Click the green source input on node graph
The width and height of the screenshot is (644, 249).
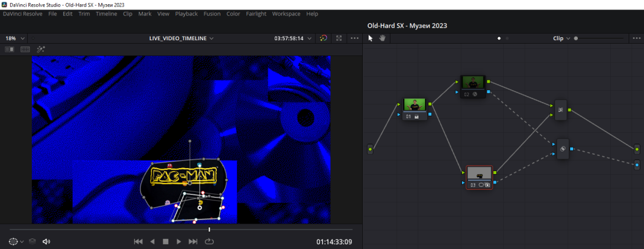coord(370,150)
